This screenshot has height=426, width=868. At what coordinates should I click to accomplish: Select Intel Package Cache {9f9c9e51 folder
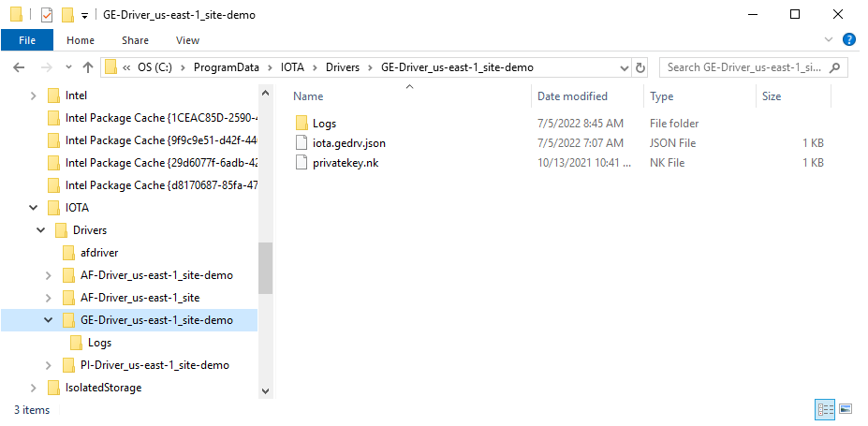pos(161,140)
